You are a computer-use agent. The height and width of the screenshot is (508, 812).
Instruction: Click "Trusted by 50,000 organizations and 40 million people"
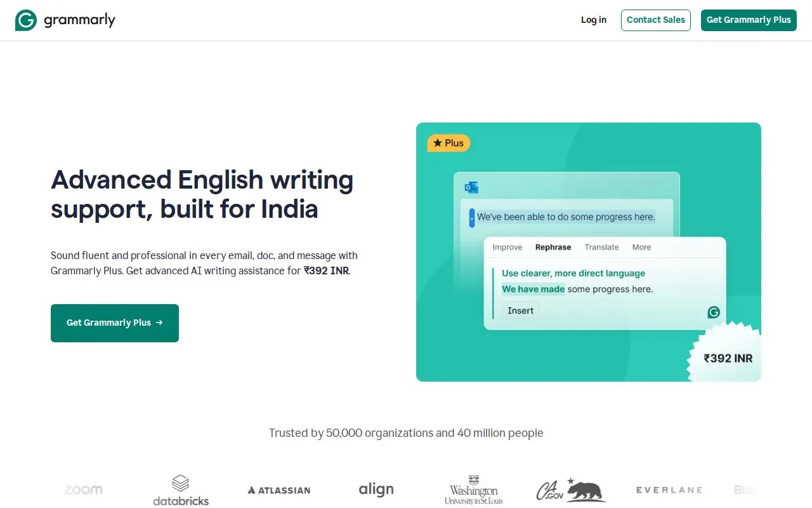[406, 433]
